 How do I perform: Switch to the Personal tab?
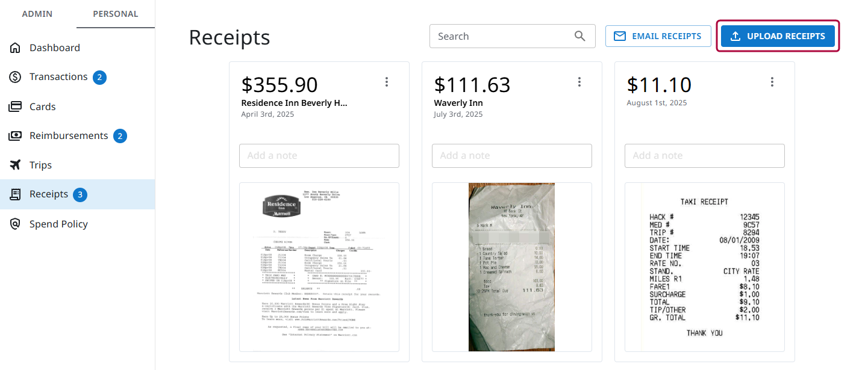click(116, 14)
